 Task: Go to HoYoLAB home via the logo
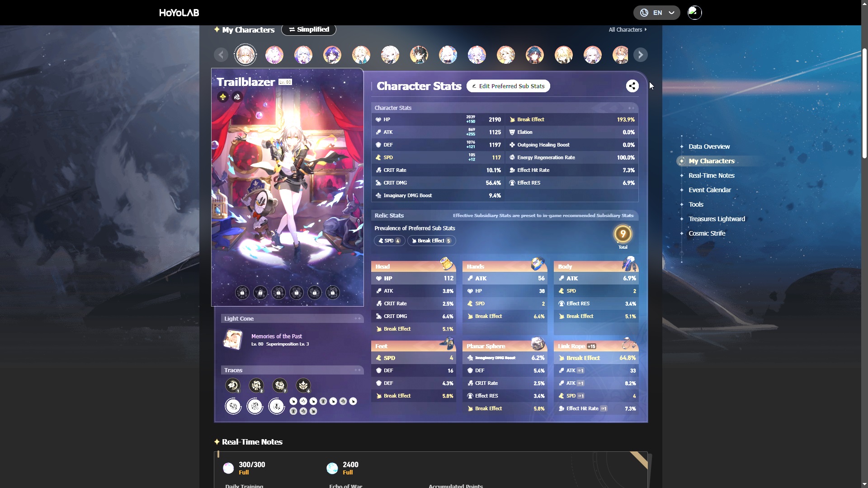pos(179,13)
